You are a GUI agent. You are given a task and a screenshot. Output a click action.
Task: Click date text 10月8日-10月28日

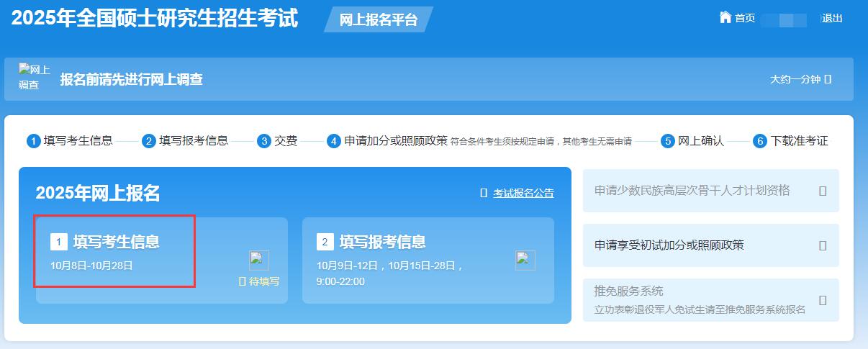click(91, 266)
